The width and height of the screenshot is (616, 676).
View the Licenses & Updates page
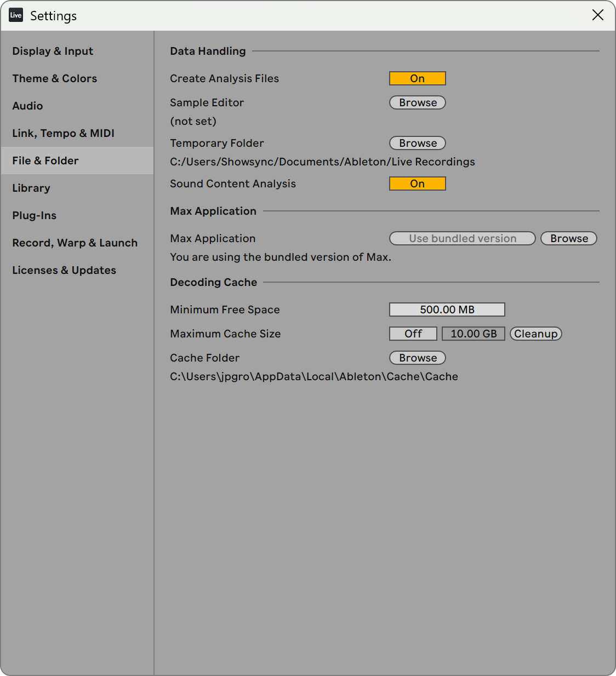tap(64, 270)
